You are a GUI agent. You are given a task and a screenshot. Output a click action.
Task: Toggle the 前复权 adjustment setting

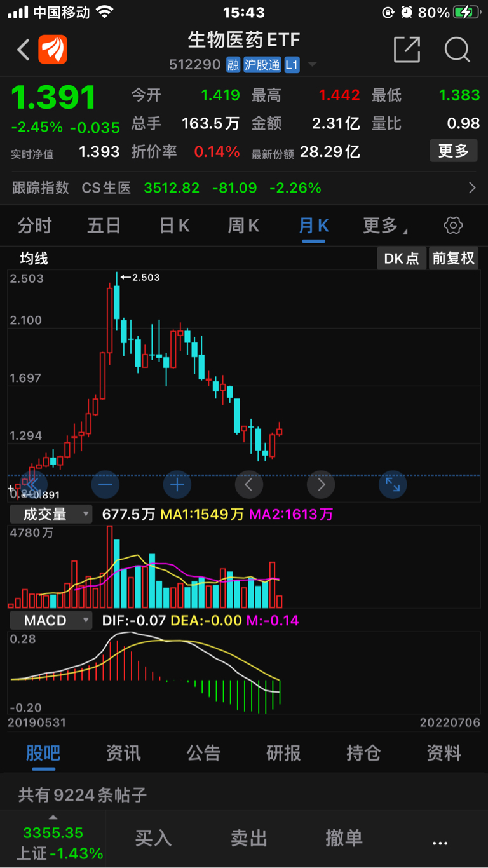coord(454,258)
